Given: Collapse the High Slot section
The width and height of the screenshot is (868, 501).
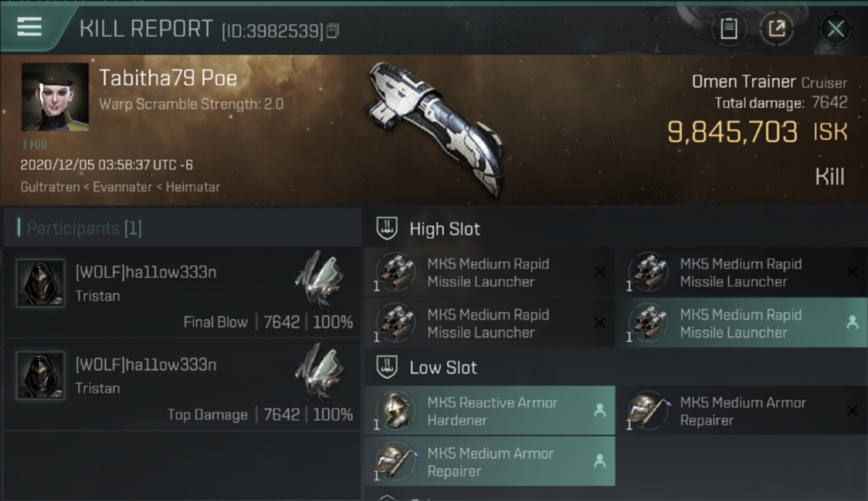Looking at the screenshot, I should [x=388, y=228].
